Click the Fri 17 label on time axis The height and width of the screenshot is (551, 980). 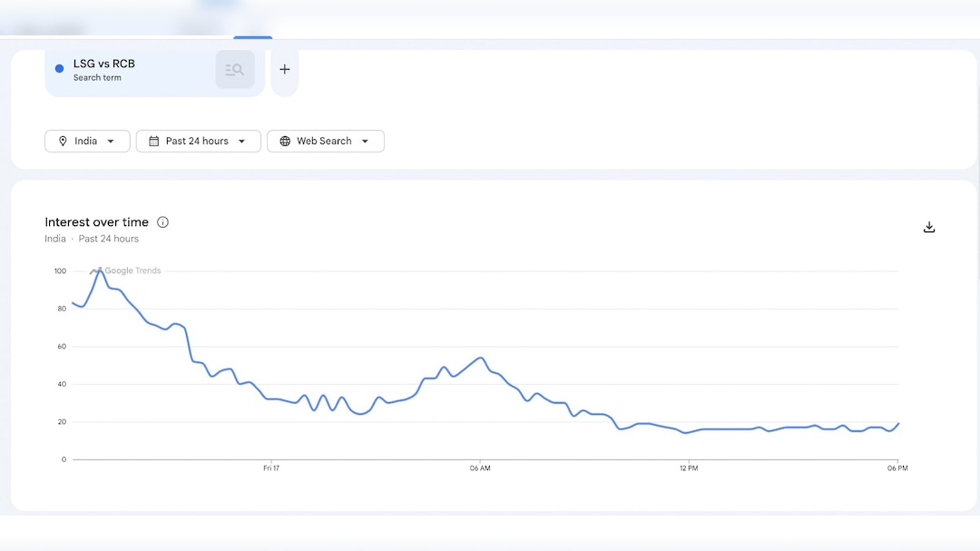(270, 468)
